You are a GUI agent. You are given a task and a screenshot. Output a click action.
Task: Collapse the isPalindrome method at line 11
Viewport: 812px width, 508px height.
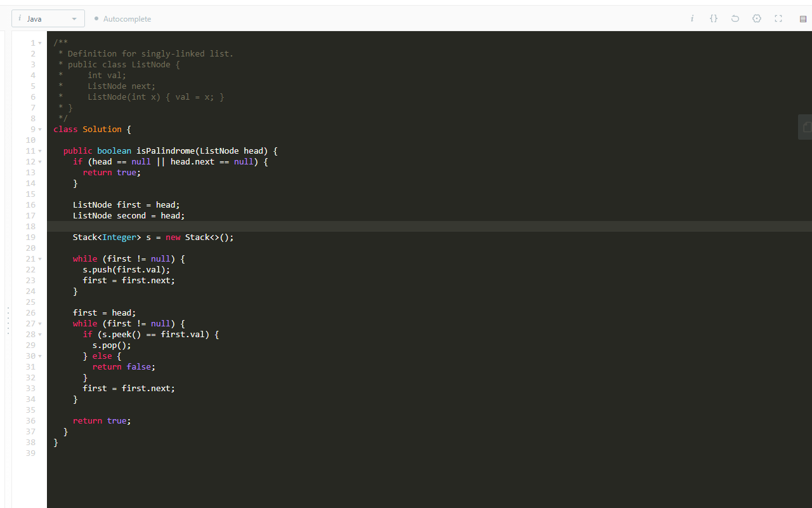pos(40,151)
